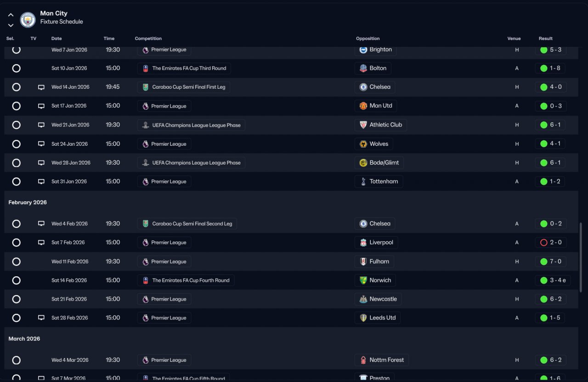Click TV icon in Tottenham fixture row
The width and height of the screenshot is (588, 382).
(41, 182)
